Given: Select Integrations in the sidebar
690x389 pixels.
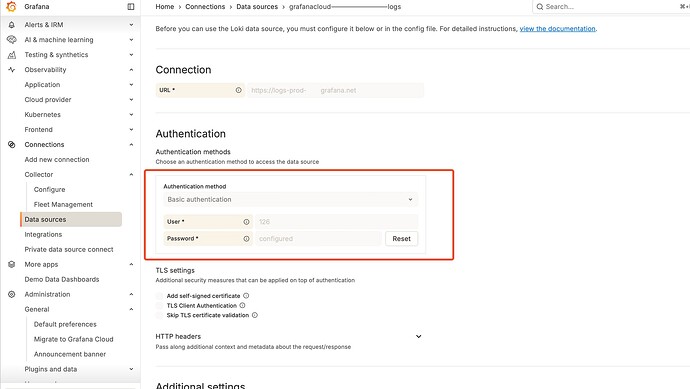Looking at the screenshot, I should 43,234.
